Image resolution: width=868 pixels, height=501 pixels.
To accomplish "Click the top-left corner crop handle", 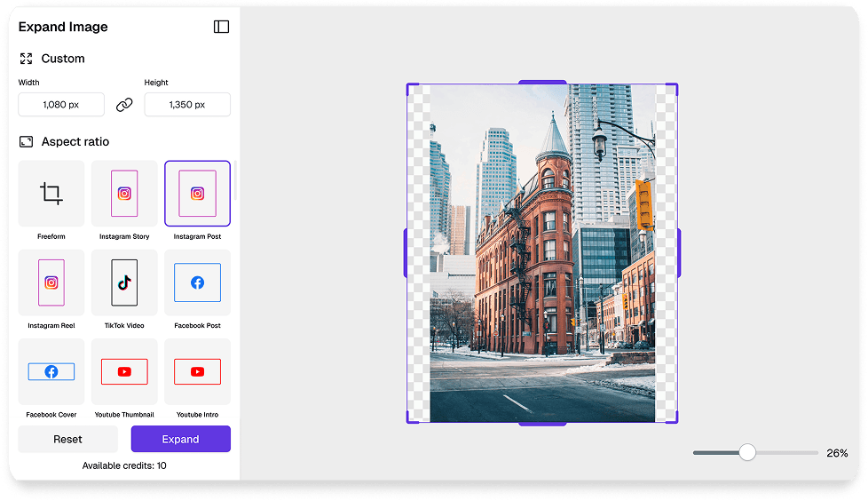I will pyautogui.click(x=409, y=86).
